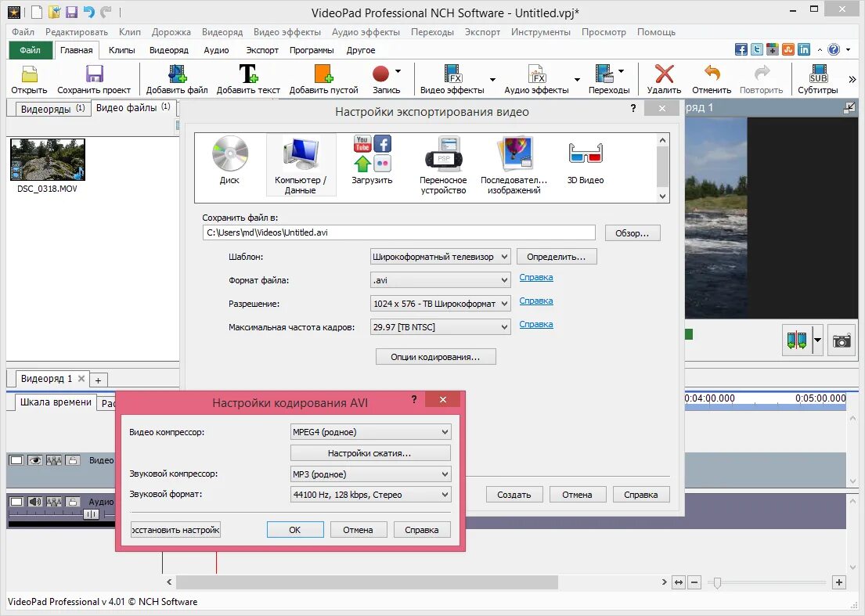Screen dimensions: 865x616
Task: Click the Отменить undo arrow icon
Action: 712,74
